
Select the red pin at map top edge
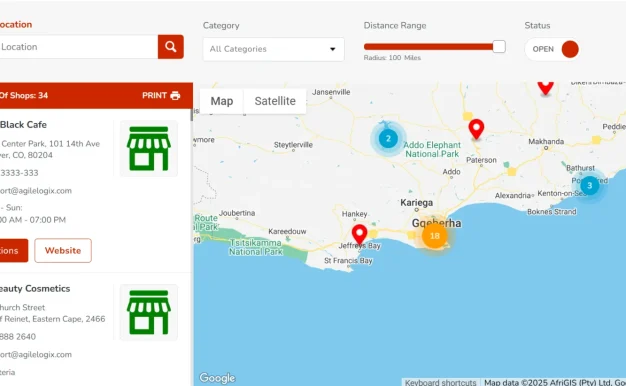click(545, 88)
